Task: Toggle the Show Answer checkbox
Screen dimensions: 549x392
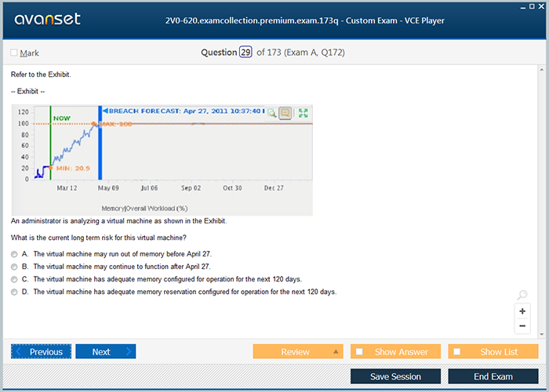Action: click(359, 352)
